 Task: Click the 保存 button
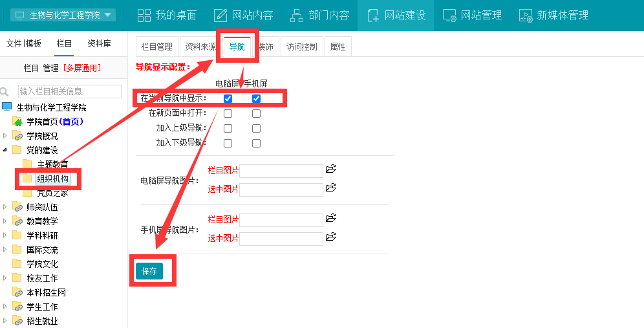point(149,271)
